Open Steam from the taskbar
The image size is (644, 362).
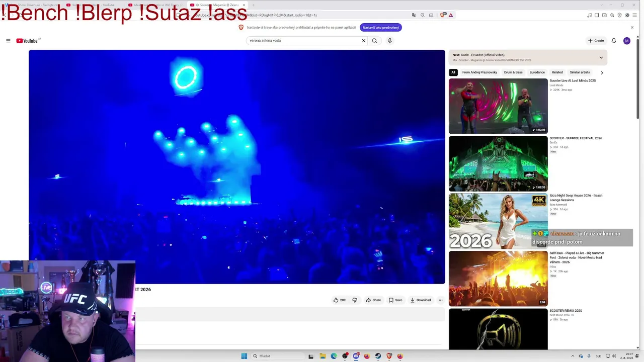click(x=378, y=356)
